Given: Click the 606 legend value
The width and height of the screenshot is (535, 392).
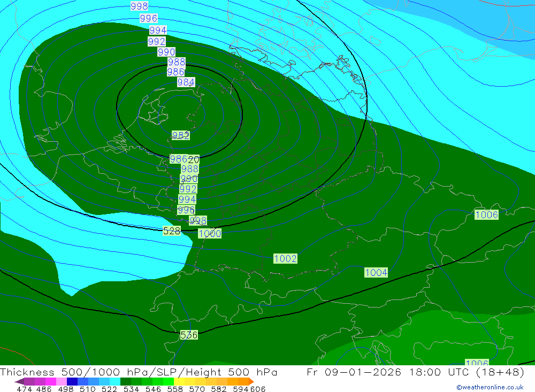Looking at the screenshot, I should 258,389.
